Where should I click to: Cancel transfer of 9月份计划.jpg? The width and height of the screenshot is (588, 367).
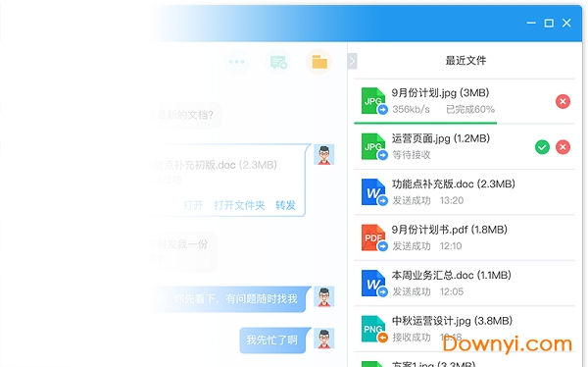click(563, 101)
